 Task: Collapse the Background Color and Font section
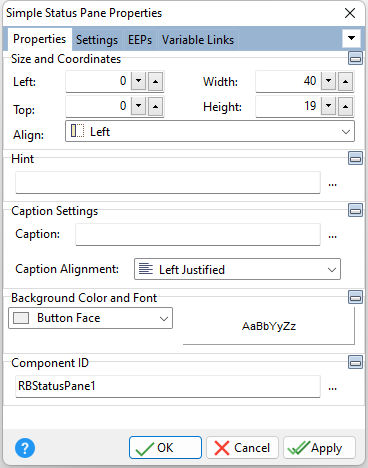click(x=355, y=297)
